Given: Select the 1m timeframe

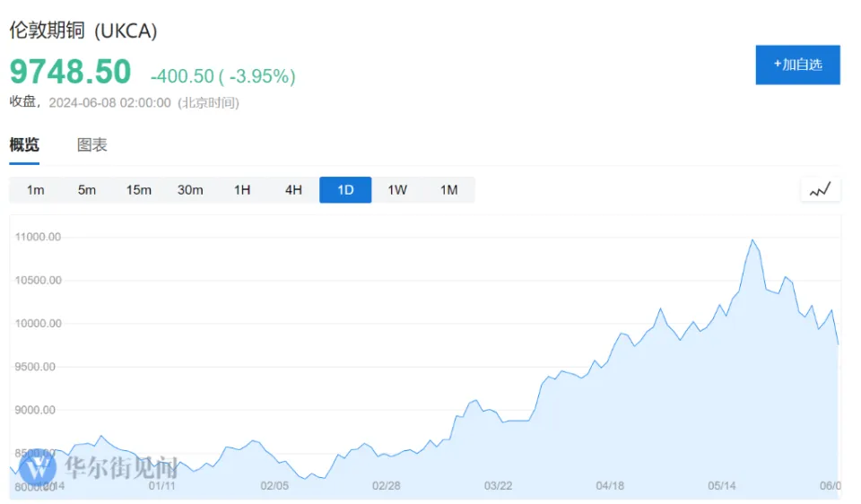Looking at the screenshot, I should 36,190.
